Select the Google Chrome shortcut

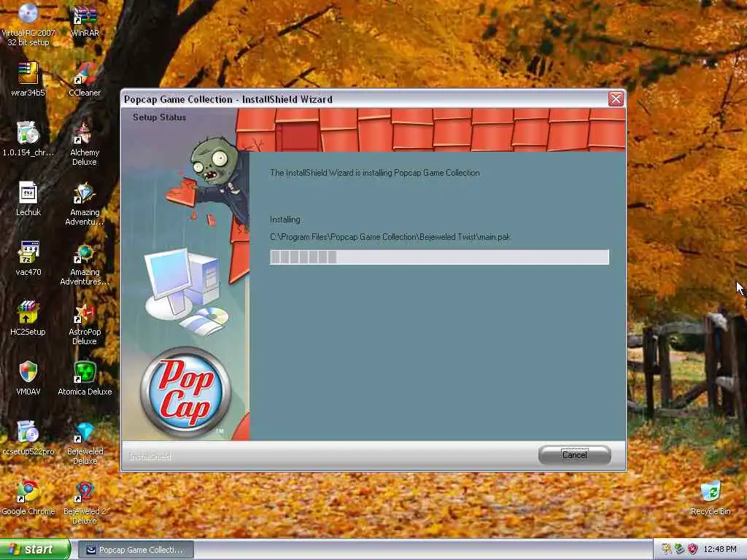28,498
